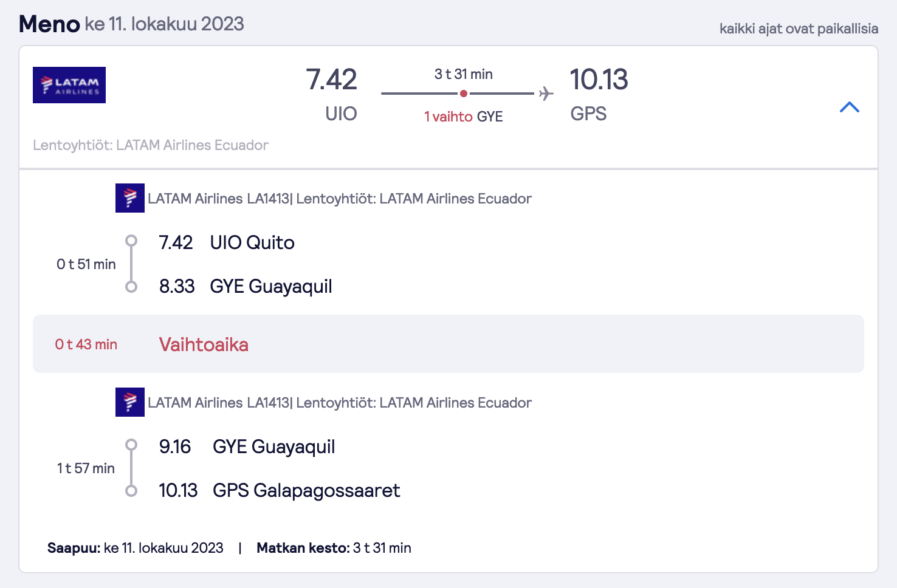Click the LATAM Airlines logo in header
Image resolution: width=897 pixels, height=588 pixels.
tap(69, 85)
